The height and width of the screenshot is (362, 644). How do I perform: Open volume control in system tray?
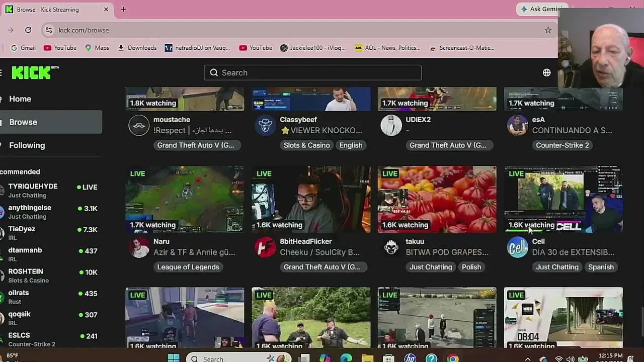click(x=570, y=359)
